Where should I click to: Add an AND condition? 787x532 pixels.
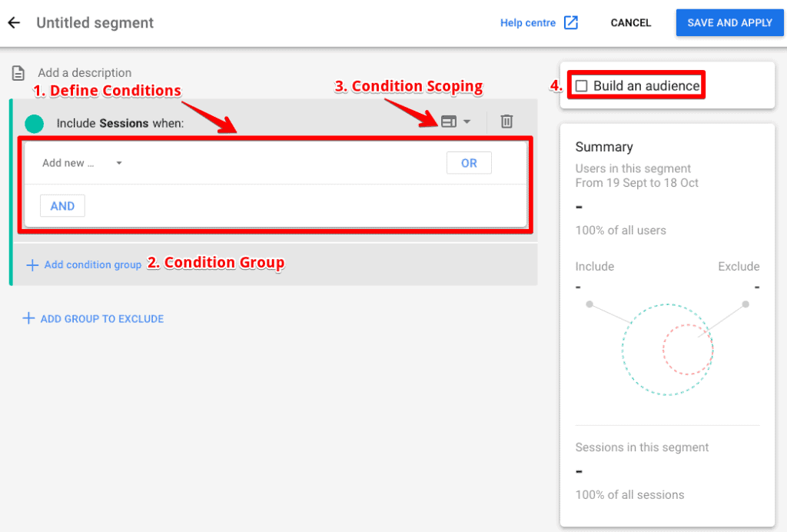pyautogui.click(x=61, y=205)
